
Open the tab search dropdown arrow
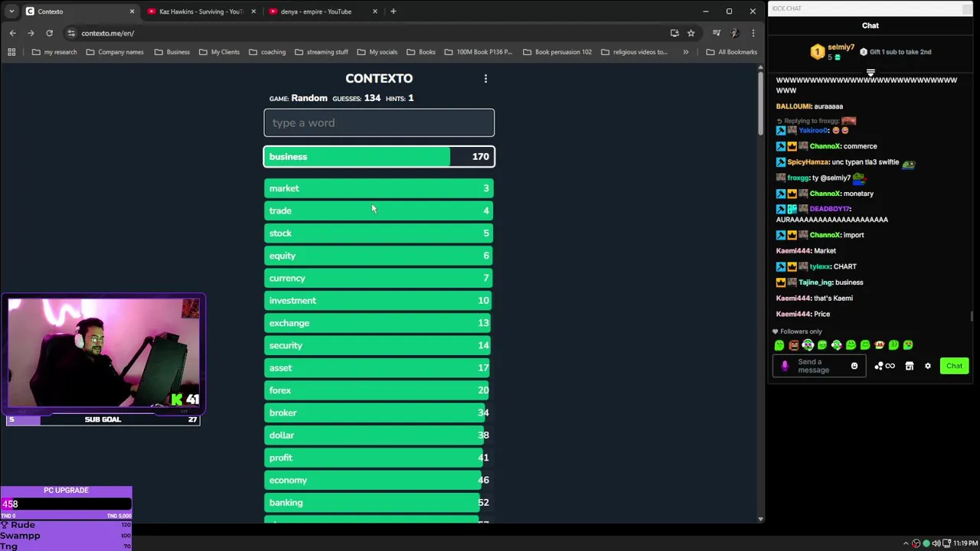pos(11,11)
